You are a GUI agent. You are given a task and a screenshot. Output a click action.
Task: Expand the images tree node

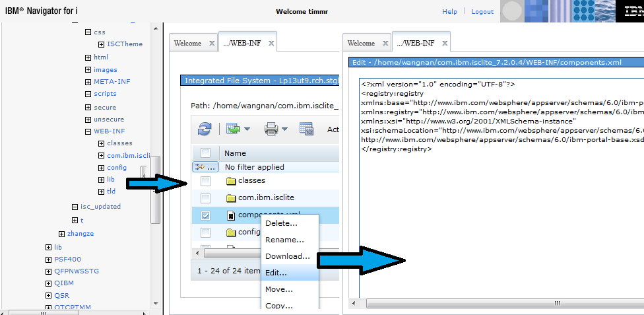tap(88, 70)
